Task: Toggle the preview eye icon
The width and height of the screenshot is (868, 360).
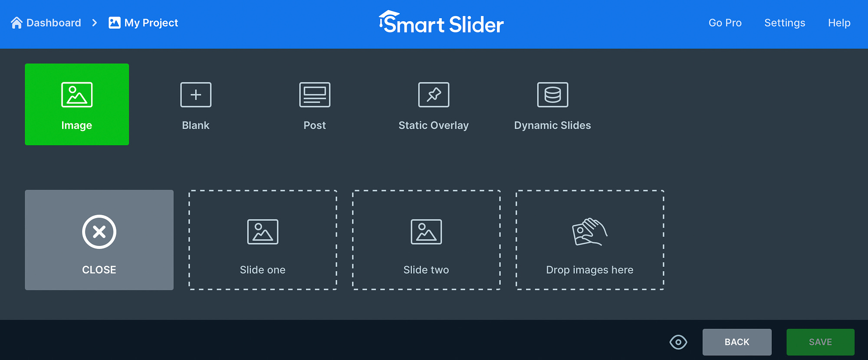Action: coord(678,342)
